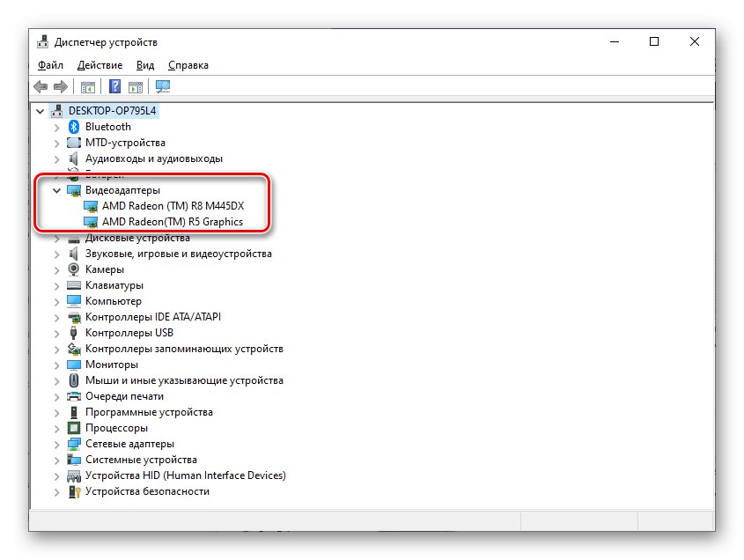744x560 pixels.
Task: Expand Контроллеры запоминающих устройств
Action: pos(57,350)
